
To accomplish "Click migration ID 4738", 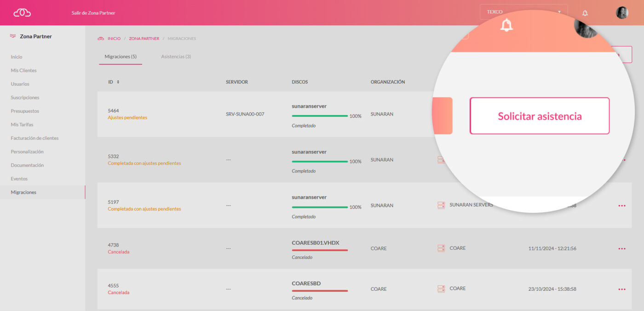I will click(x=113, y=245).
